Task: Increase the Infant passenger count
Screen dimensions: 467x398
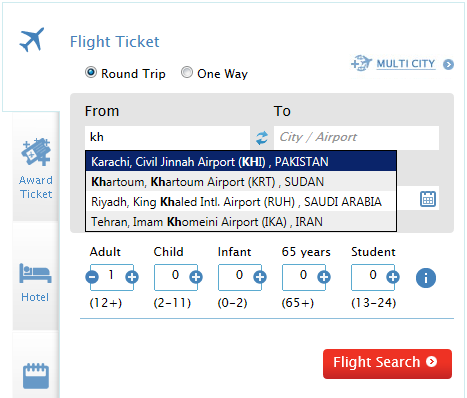Action: [x=260, y=277]
